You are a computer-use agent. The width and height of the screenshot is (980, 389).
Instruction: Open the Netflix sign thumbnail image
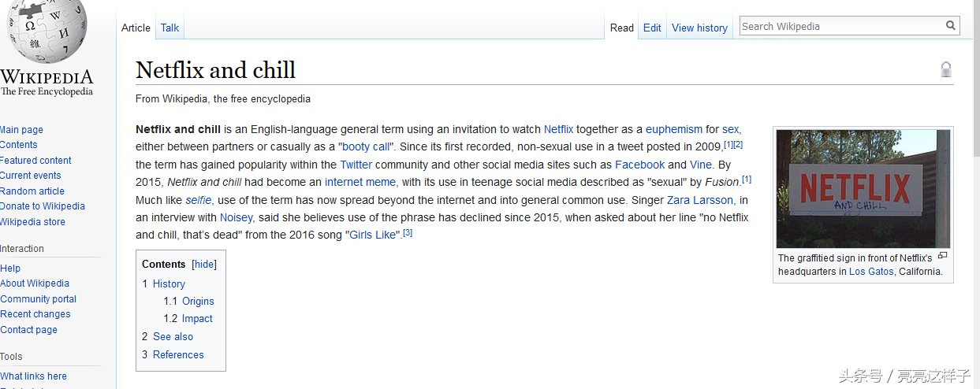tap(863, 189)
